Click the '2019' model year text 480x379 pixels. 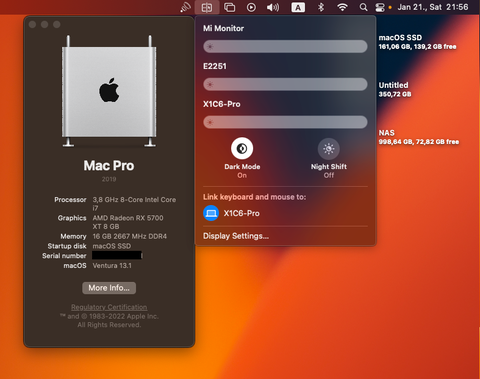tap(109, 179)
